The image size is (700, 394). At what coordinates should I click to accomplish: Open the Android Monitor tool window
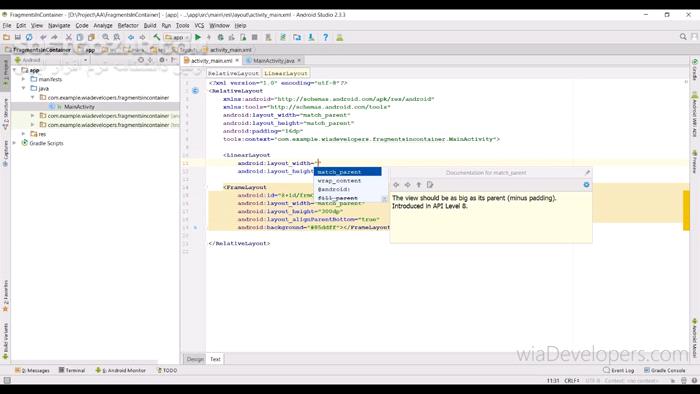tap(121, 370)
